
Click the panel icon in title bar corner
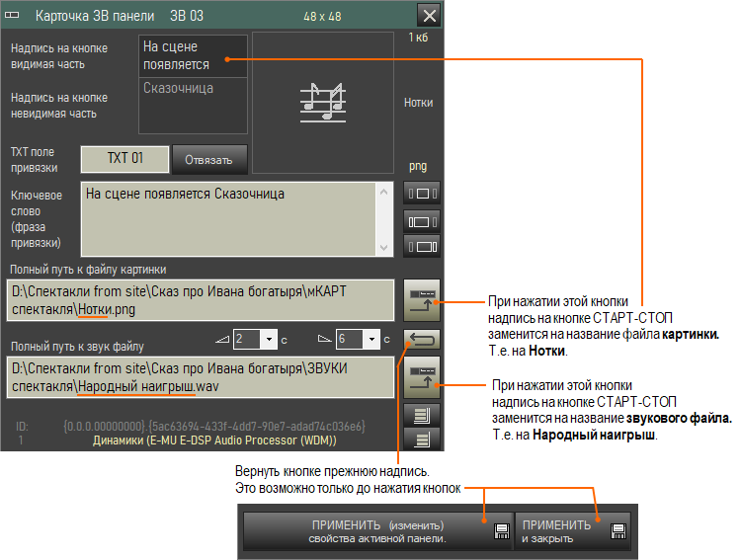[x=12, y=15]
